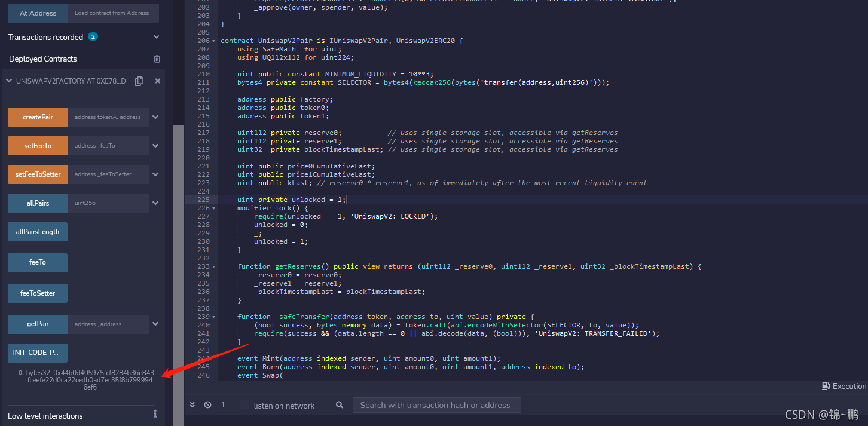Click the createPair function button
The height and width of the screenshot is (426, 868).
[38, 117]
